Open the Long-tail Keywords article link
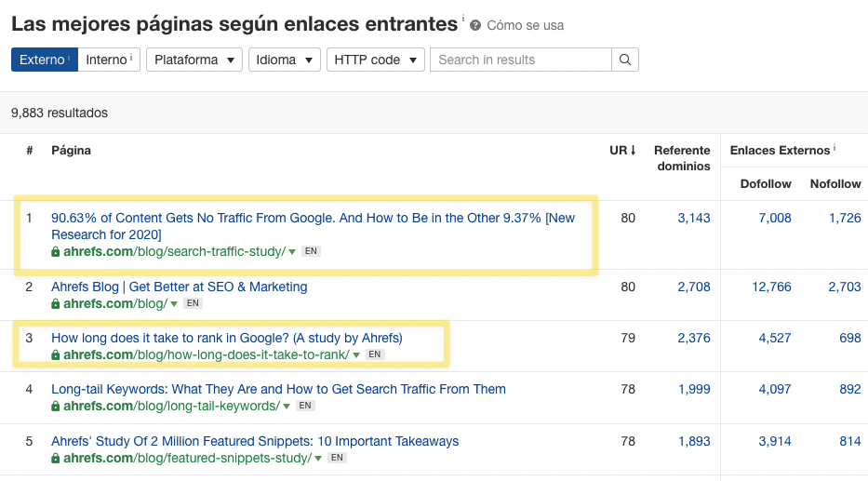This screenshot has width=868, height=481. pyautogui.click(x=278, y=389)
